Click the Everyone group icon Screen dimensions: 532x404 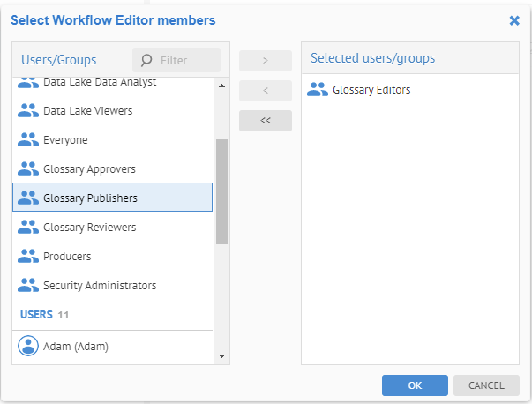coord(28,140)
